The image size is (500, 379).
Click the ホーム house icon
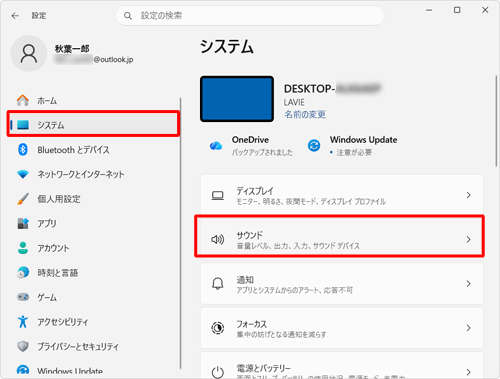pyautogui.click(x=23, y=100)
